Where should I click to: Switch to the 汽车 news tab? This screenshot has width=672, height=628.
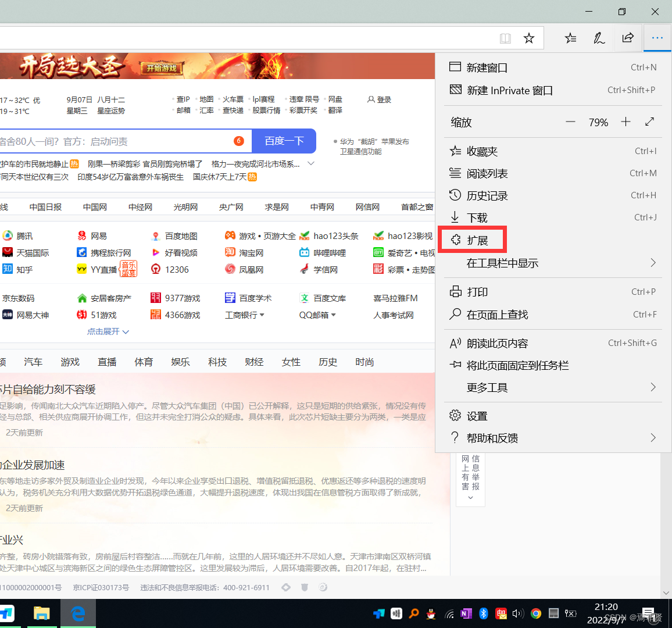33,362
